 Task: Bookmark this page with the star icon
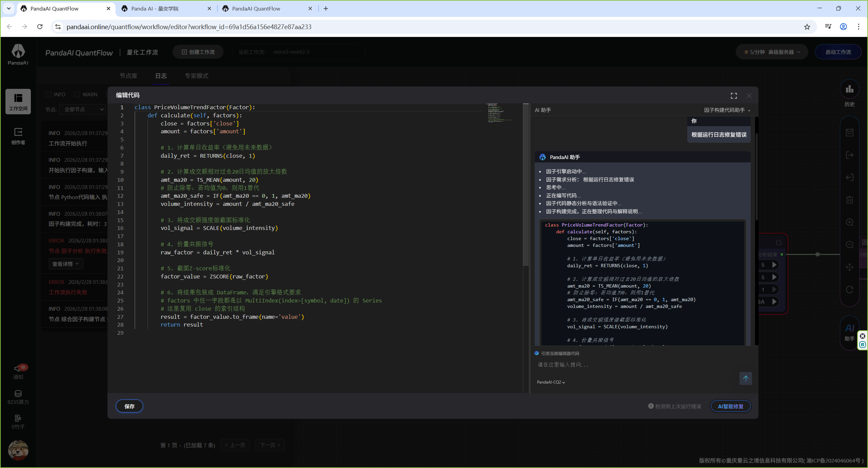pos(807,27)
